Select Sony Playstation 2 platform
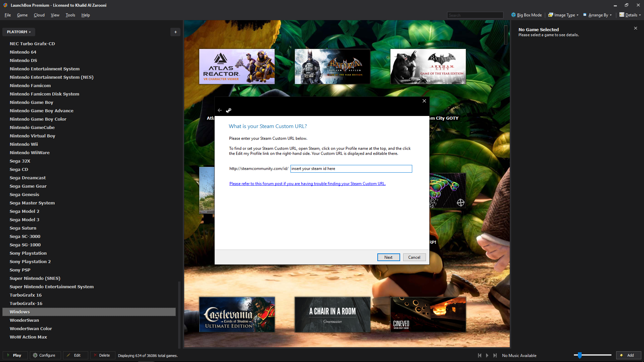This screenshot has height=362, width=644. click(30, 261)
